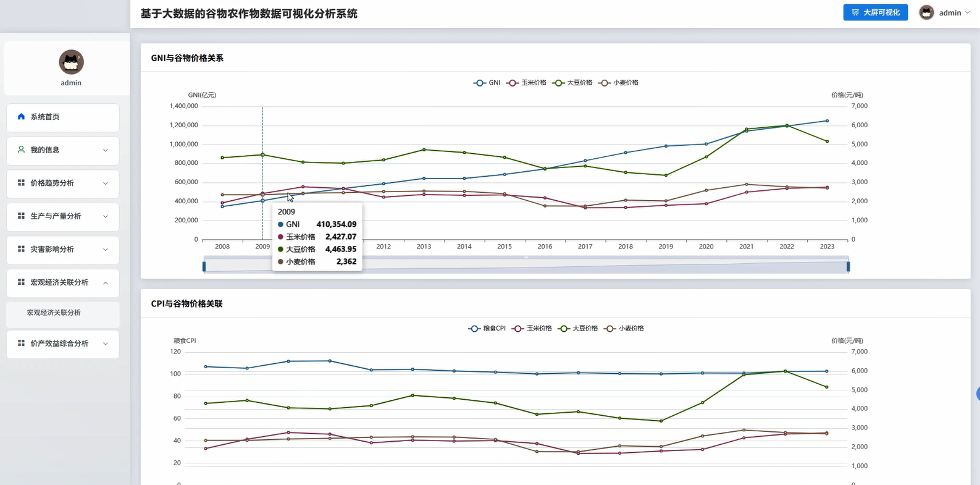The height and width of the screenshot is (485, 980).
Task: Click the 粮食CPI axis title
Action: click(x=185, y=341)
